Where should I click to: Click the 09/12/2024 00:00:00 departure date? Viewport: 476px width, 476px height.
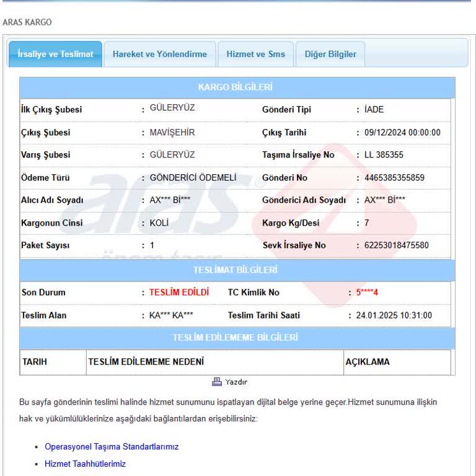(402, 133)
